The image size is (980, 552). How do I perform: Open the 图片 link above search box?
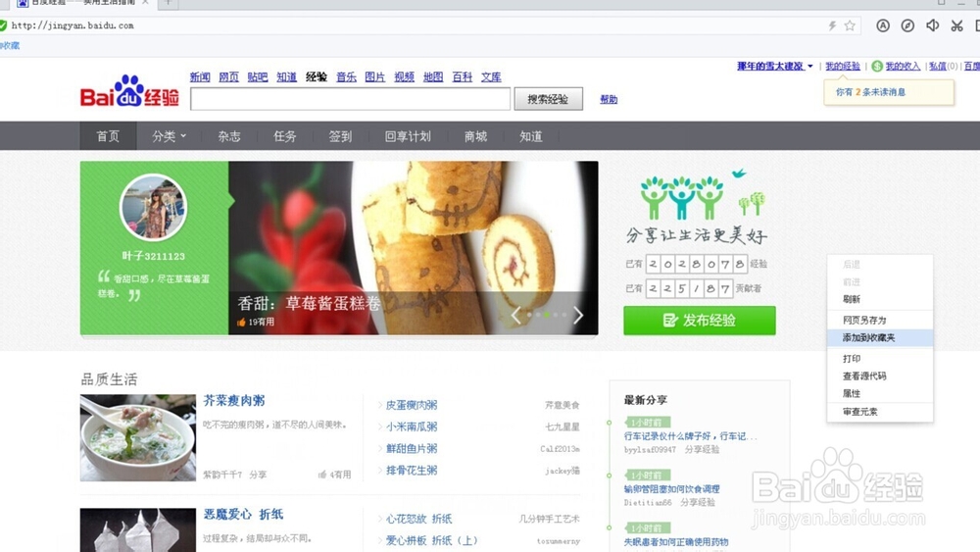coord(375,76)
